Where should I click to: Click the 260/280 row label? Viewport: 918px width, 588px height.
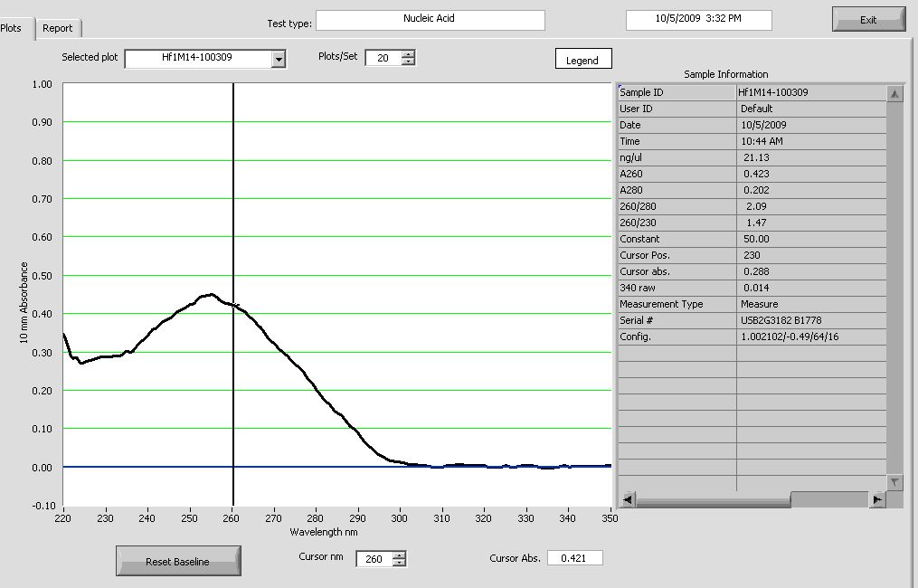pos(638,207)
